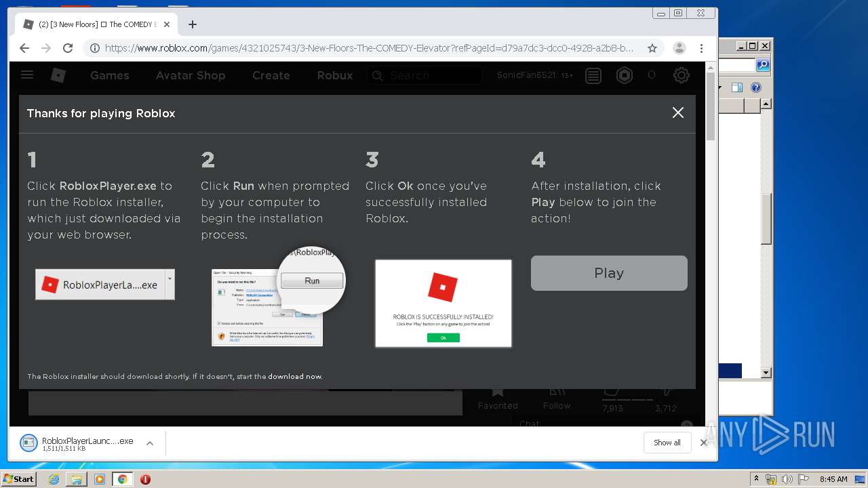Viewport: 868px width, 488px height.
Task: Click the SonicFan6521 username
Action: click(x=526, y=75)
